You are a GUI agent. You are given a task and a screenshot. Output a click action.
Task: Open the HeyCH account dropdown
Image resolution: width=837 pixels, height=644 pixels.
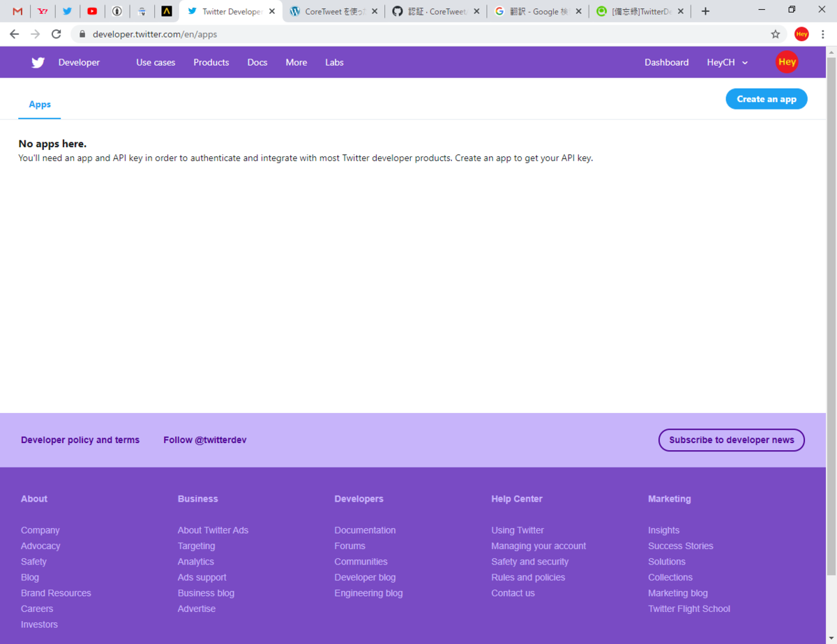tap(727, 62)
